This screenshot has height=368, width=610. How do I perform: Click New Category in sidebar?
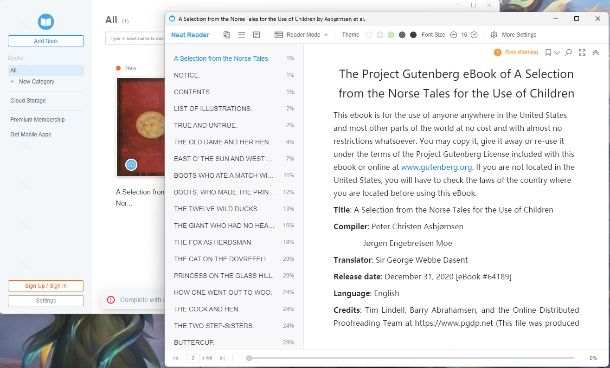pyautogui.click(x=36, y=81)
